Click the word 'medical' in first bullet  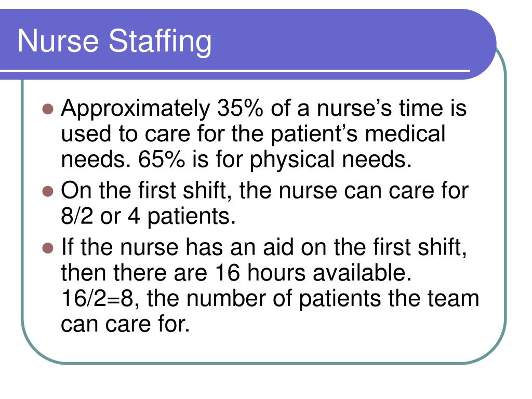(x=405, y=134)
